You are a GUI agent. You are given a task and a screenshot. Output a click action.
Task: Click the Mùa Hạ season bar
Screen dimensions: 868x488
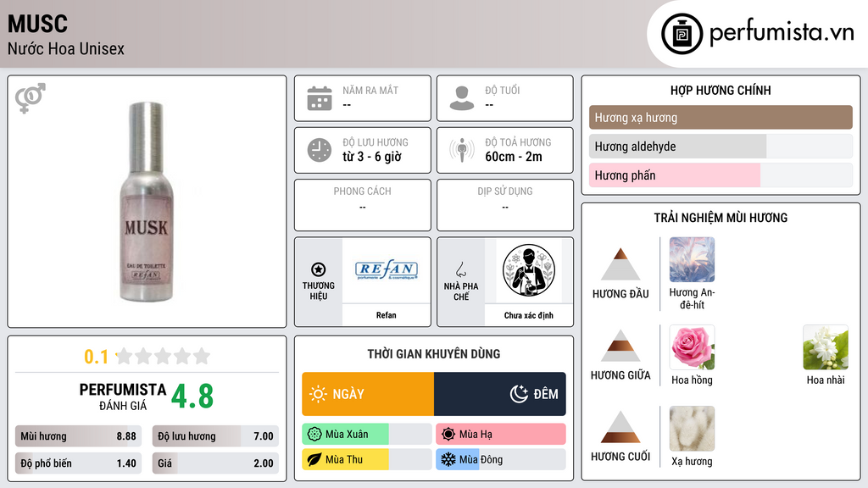point(500,435)
